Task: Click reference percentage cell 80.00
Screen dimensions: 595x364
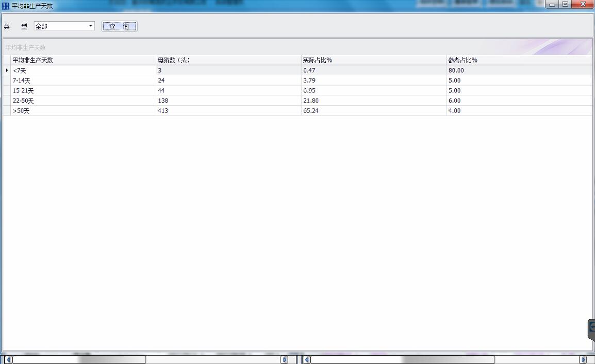Action: (x=519, y=70)
